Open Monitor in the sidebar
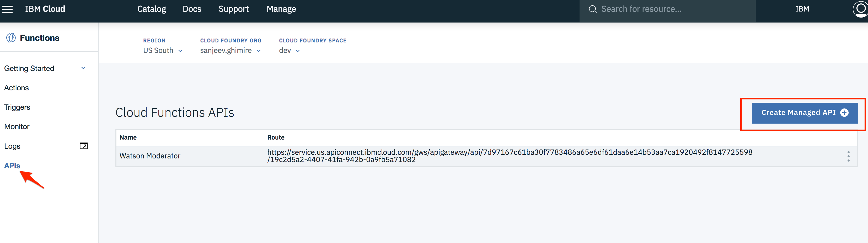The height and width of the screenshot is (243, 868). 17,126
